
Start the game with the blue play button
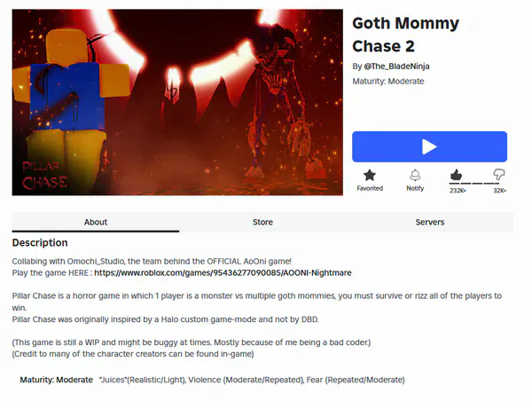coord(429,146)
